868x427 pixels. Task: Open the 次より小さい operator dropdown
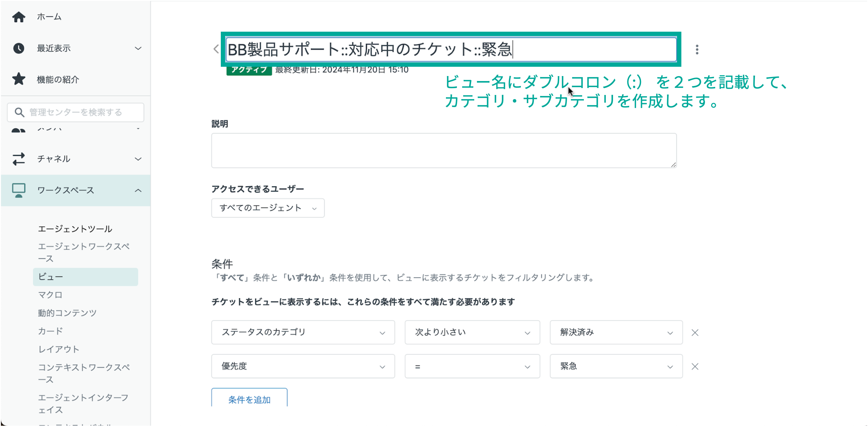click(x=472, y=332)
